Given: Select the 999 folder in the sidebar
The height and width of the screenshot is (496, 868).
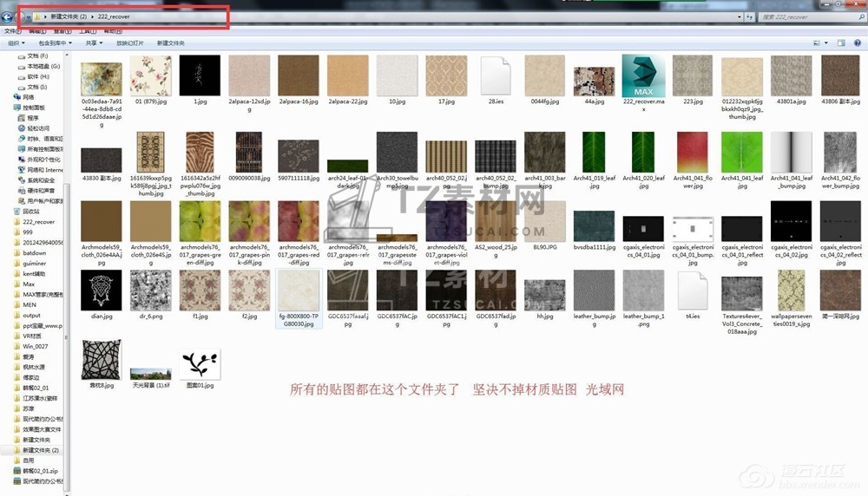Looking at the screenshot, I should pos(23,232).
